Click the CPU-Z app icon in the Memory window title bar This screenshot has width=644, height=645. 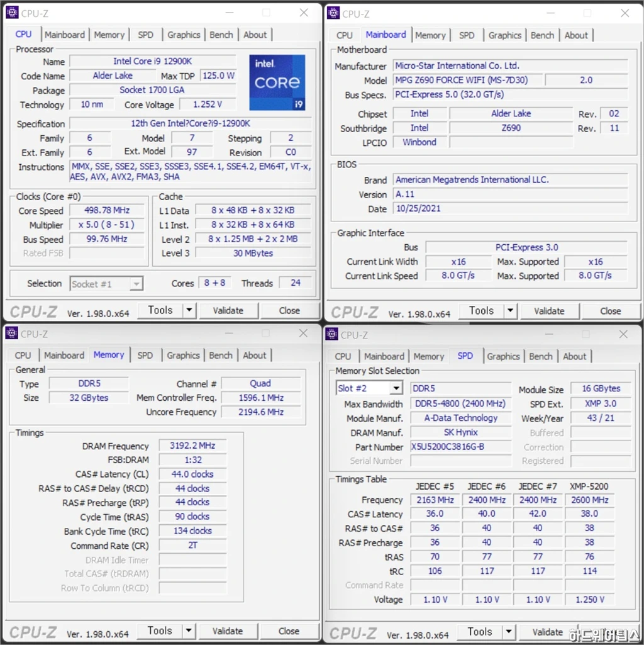click(x=12, y=333)
